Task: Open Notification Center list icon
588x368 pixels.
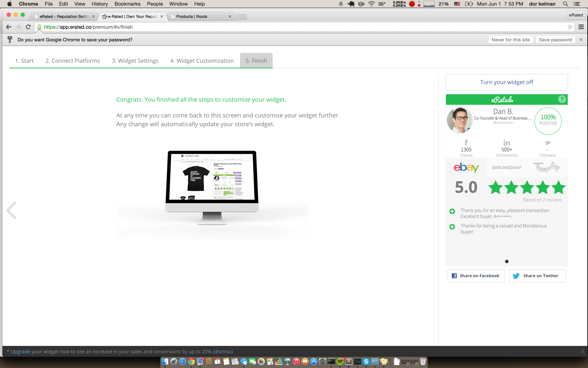Action: (577, 4)
